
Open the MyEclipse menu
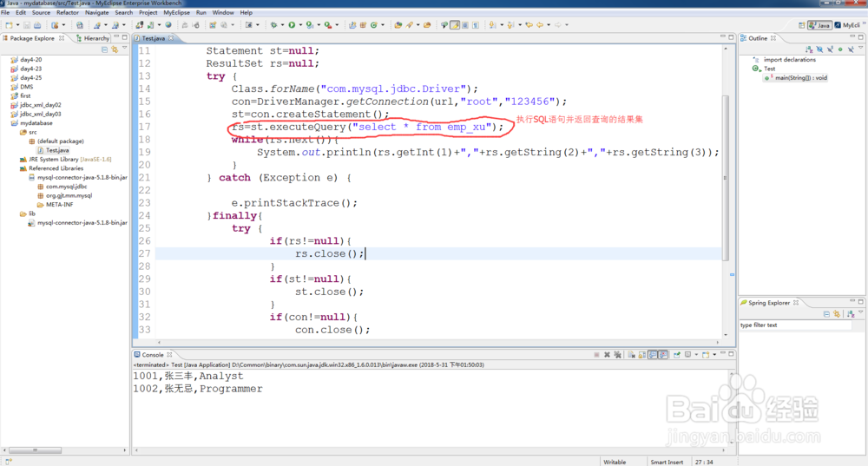[x=176, y=12]
